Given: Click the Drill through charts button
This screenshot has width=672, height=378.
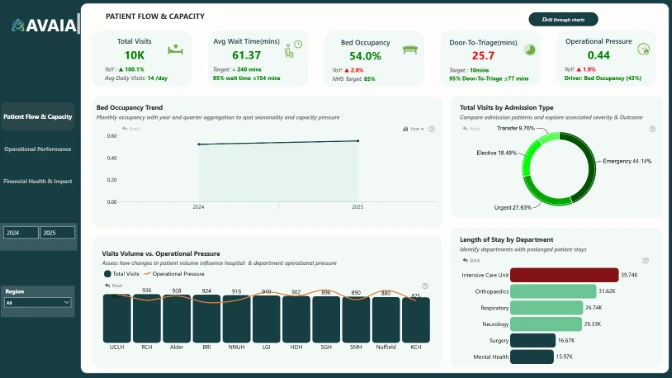Looking at the screenshot, I should [563, 19].
